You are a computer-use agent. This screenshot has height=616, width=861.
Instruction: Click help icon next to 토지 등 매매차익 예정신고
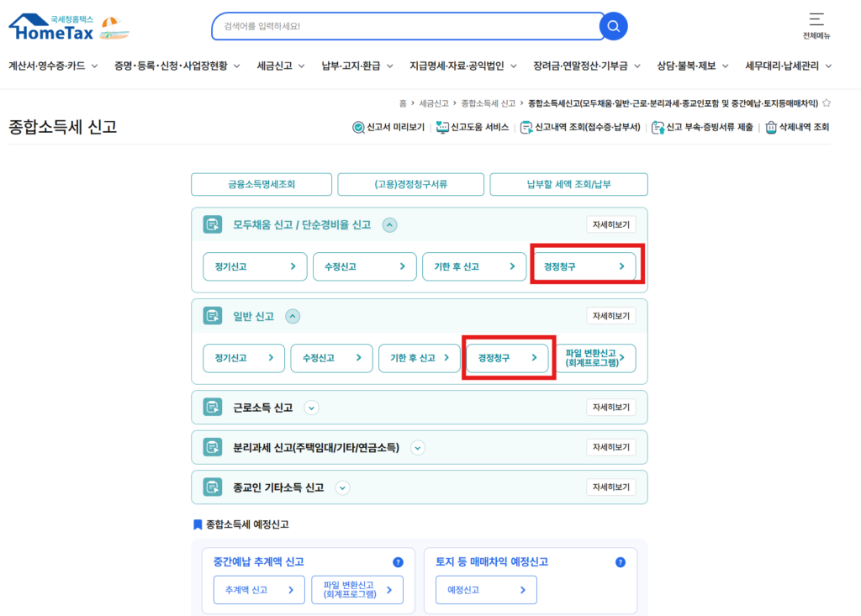[621, 562]
